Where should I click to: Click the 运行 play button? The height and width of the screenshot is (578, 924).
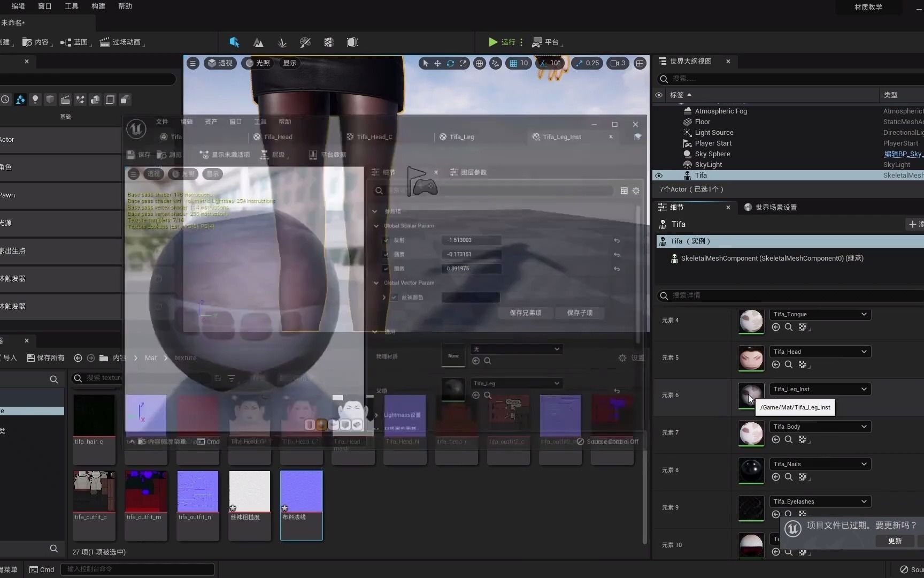[x=502, y=42]
